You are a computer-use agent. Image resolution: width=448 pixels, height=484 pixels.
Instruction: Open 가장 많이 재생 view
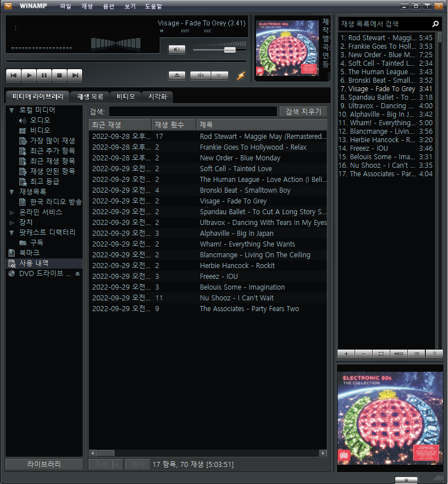[x=52, y=141]
